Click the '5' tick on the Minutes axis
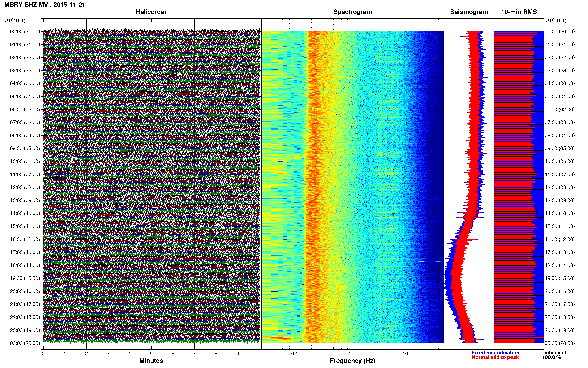This screenshot has width=588, height=368. tap(151, 354)
